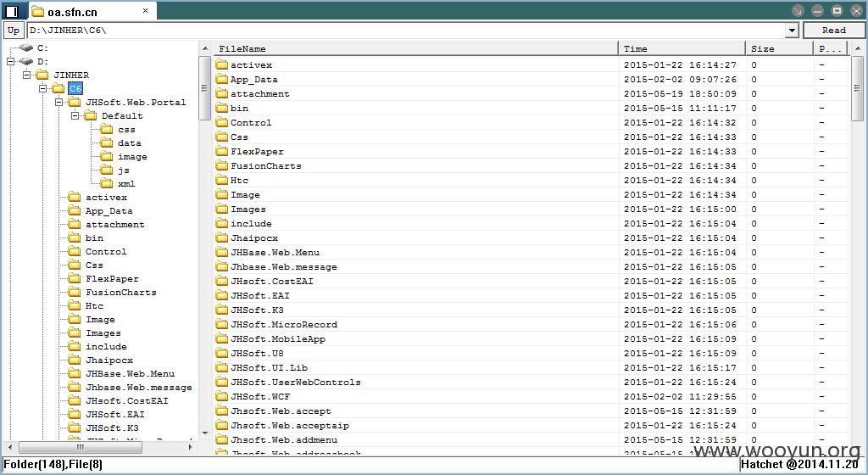Collapse the Default tree node
The height and width of the screenshot is (475, 868).
coord(75,115)
